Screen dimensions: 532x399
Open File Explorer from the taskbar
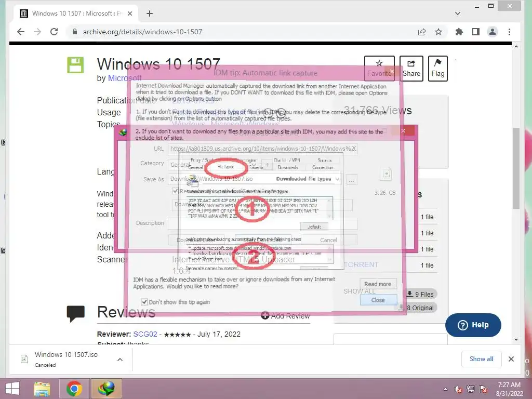pos(42,389)
